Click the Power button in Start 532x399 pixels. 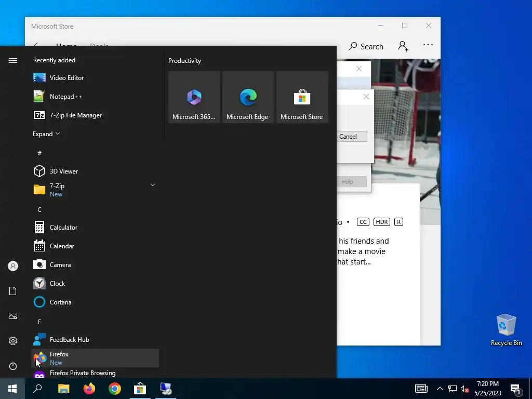pos(13,366)
